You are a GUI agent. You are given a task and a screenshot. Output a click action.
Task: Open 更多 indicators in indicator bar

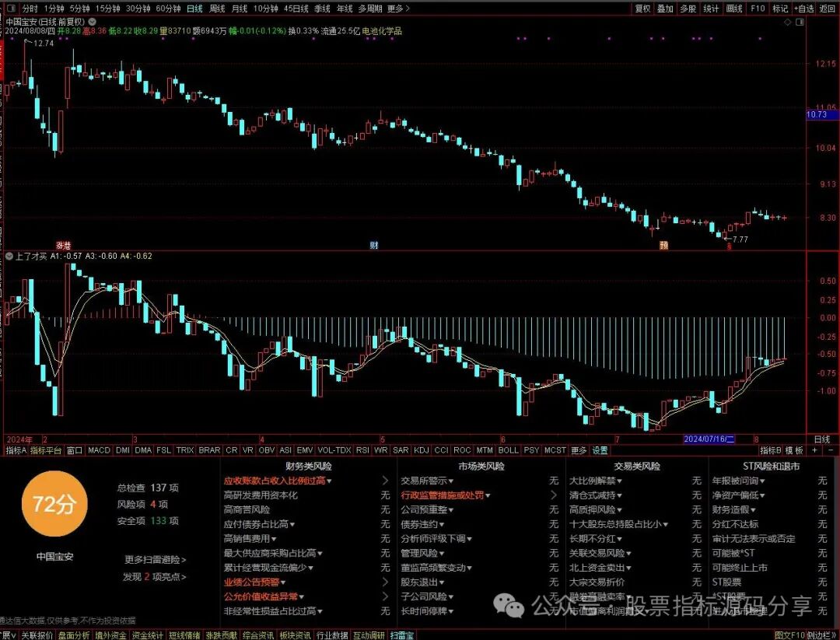(579, 450)
